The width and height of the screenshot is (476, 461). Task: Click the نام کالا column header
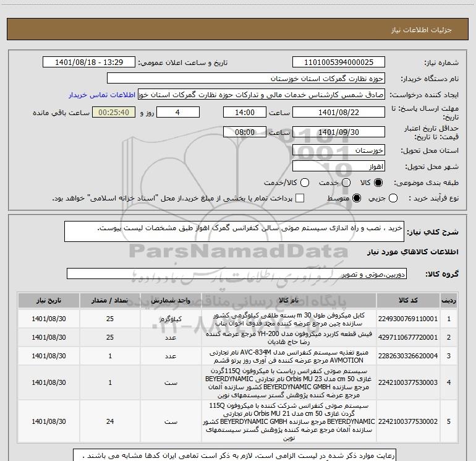click(x=289, y=300)
